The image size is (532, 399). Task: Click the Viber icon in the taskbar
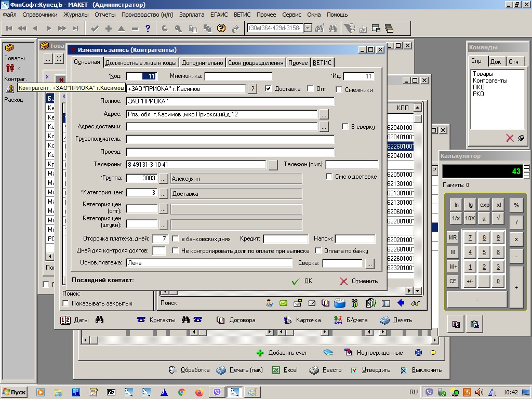coord(217,392)
